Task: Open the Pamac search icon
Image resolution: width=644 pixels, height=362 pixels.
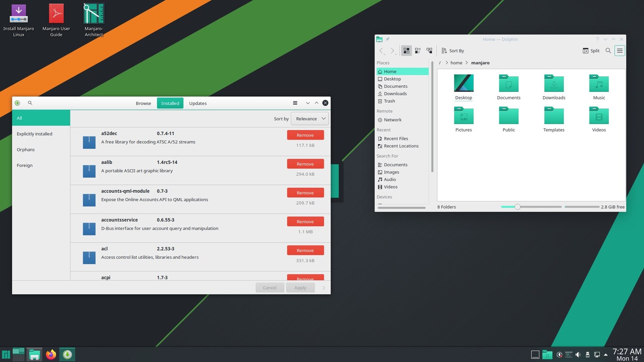Action: (30, 102)
